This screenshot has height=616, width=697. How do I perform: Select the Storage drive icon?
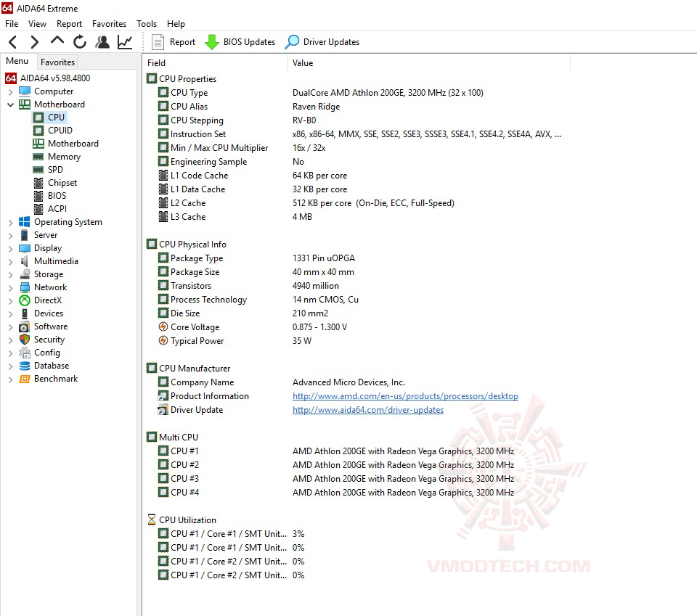25,274
